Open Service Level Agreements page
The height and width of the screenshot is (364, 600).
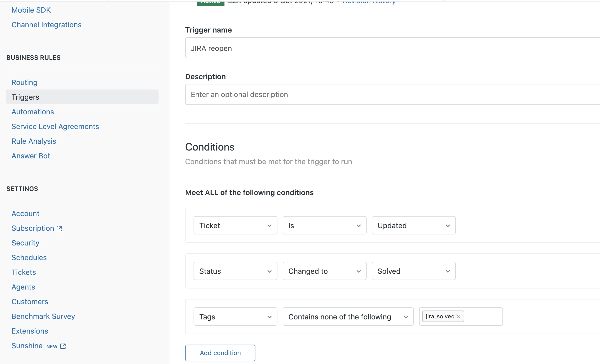tap(55, 126)
